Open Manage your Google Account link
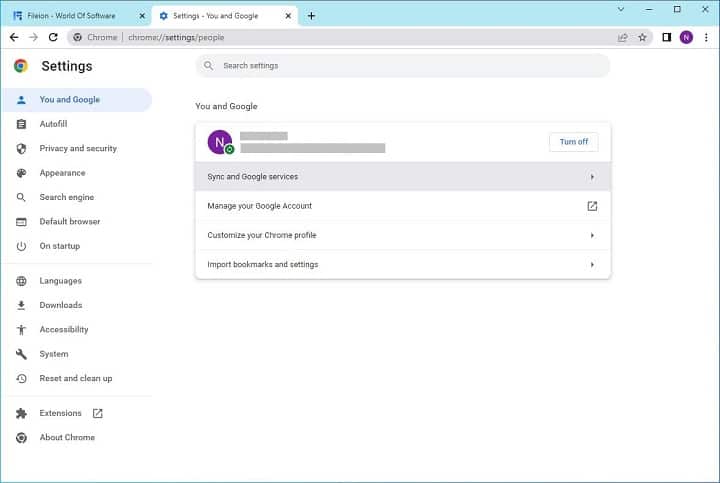720x483 pixels. 403,206
